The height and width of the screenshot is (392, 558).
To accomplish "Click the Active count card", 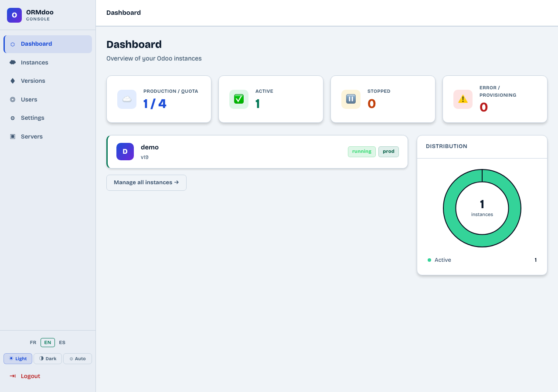I will point(271,99).
